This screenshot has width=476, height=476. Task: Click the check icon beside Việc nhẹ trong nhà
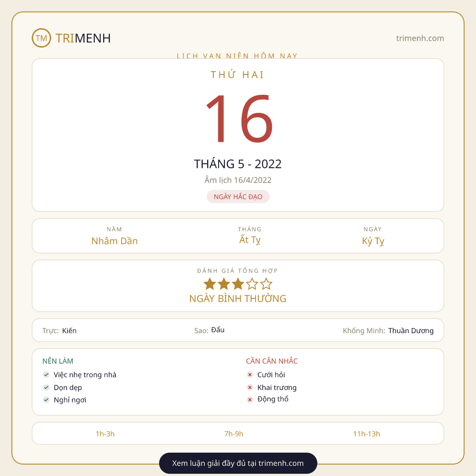pos(46,375)
